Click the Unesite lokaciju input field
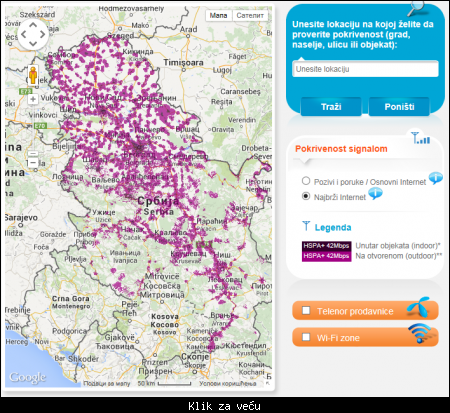 [x=365, y=69]
